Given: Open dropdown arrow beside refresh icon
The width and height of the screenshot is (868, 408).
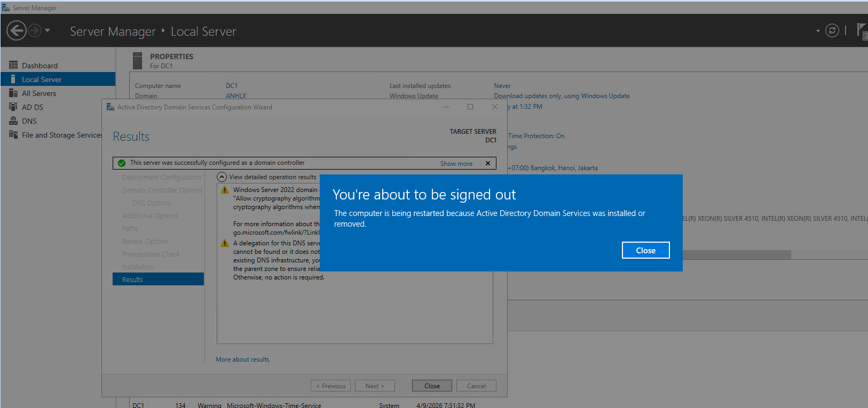Looking at the screenshot, I should click(818, 31).
